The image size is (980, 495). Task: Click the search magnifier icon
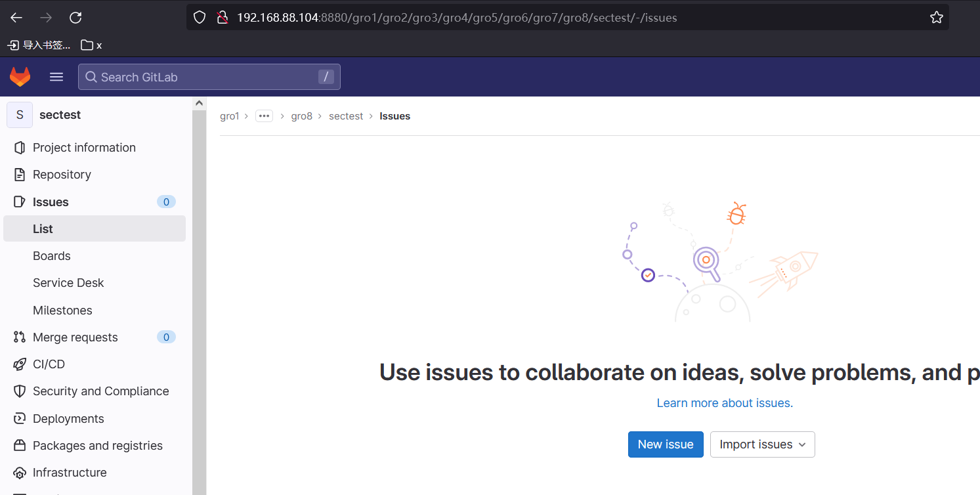(91, 77)
